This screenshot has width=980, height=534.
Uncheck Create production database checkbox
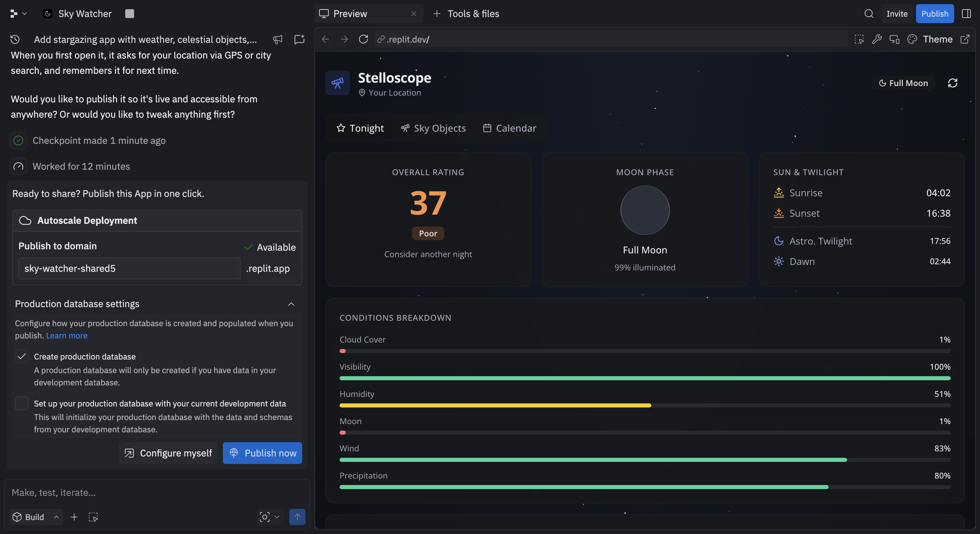[x=22, y=356]
